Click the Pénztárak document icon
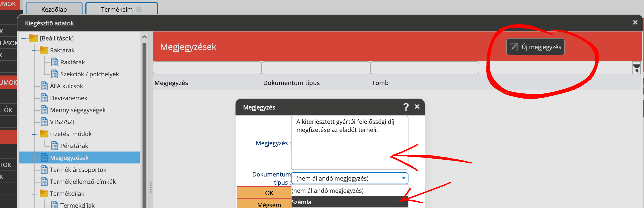 click(x=55, y=146)
